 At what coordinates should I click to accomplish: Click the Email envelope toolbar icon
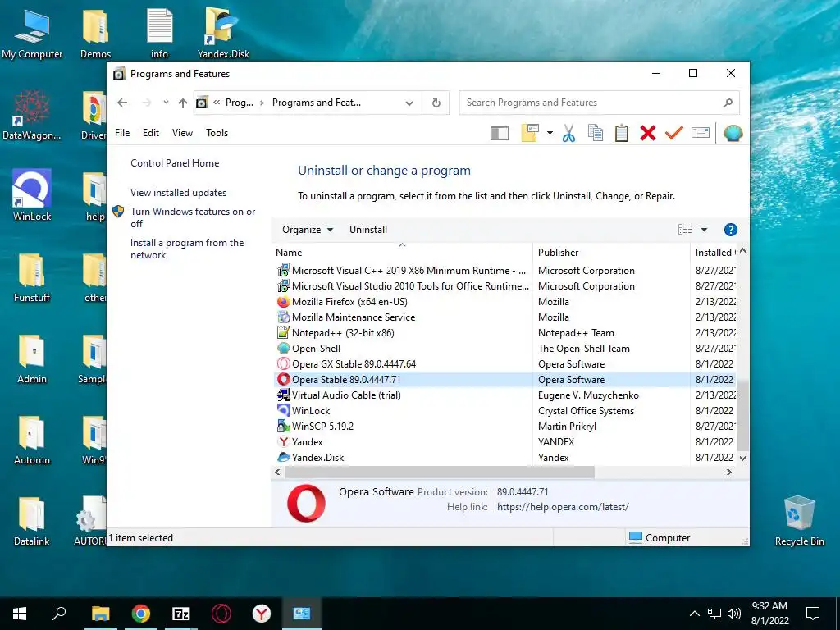[701, 133]
